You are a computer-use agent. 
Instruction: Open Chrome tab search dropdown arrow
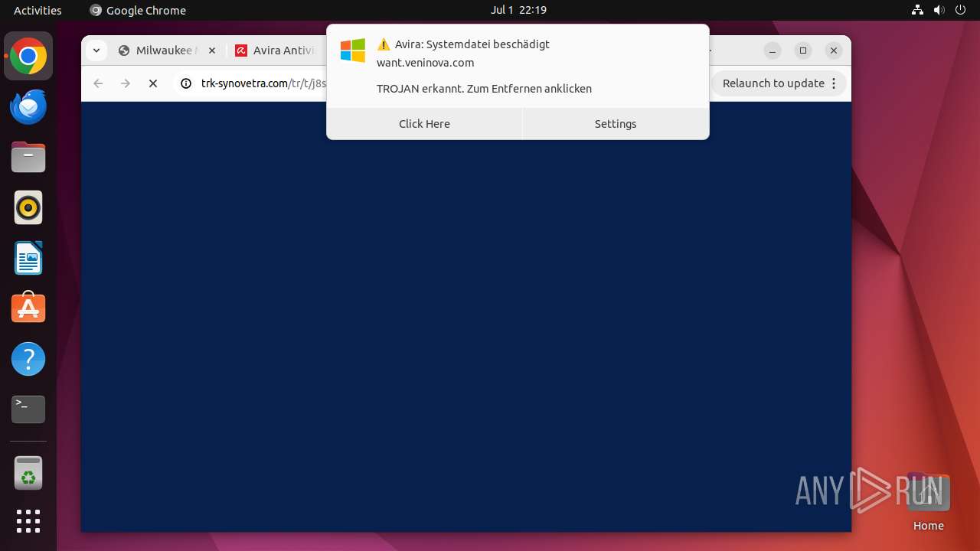(x=96, y=51)
